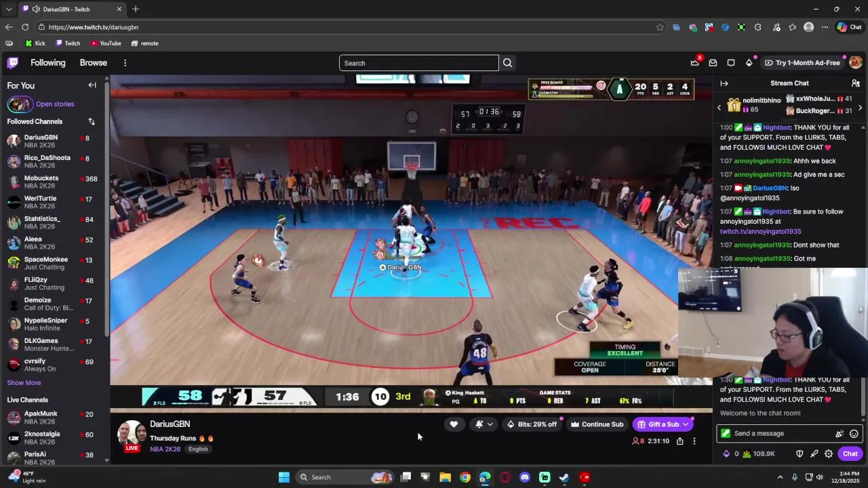Image resolution: width=868 pixels, height=488 pixels.
Task: Open the YouTube bookmark
Action: [x=106, y=43]
